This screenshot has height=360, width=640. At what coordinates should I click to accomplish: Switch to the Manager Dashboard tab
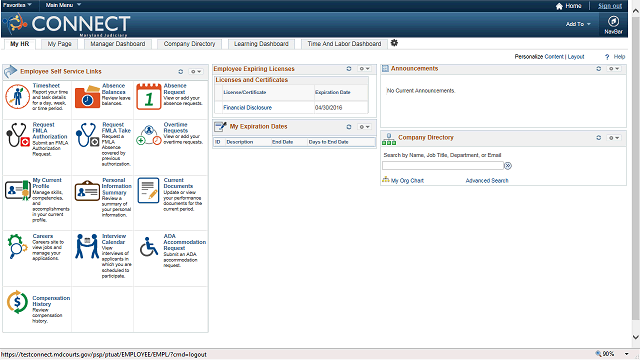[118, 44]
